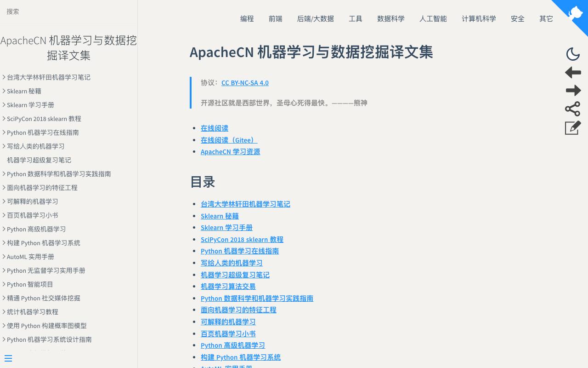Click the edit page pencil icon
The height and width of the screenshot is (368, 588).
click(573, 127)
